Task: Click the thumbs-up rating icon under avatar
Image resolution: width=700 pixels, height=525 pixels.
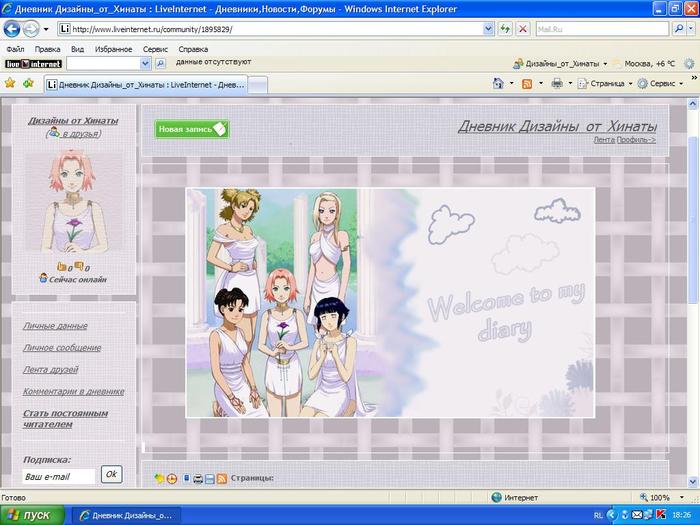Action: click(62, 267)
